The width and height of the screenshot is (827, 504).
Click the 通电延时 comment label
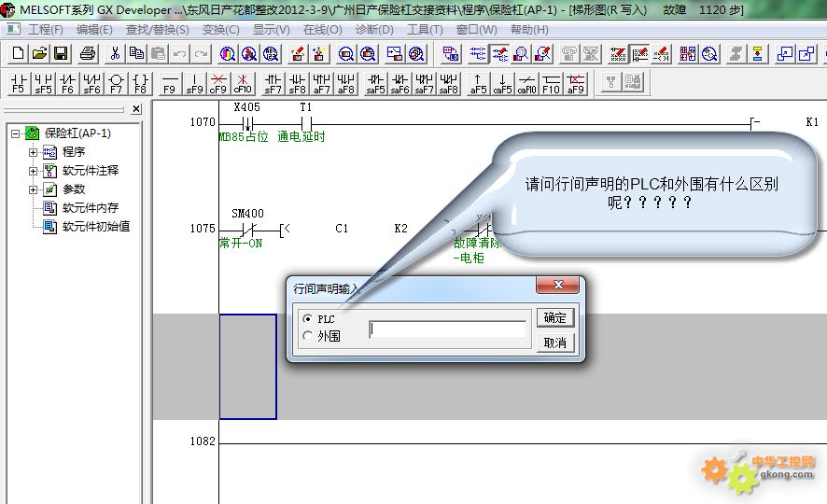click(x=301, y=137)
